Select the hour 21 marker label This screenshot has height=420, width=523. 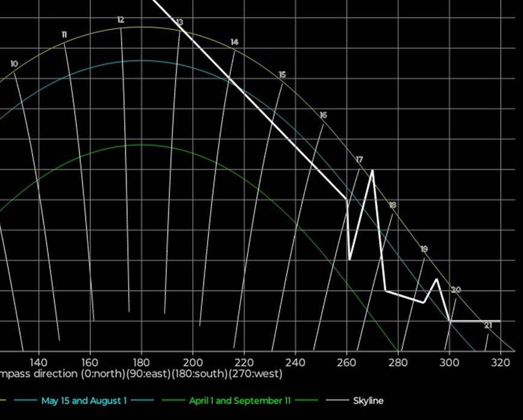(488, 325)
